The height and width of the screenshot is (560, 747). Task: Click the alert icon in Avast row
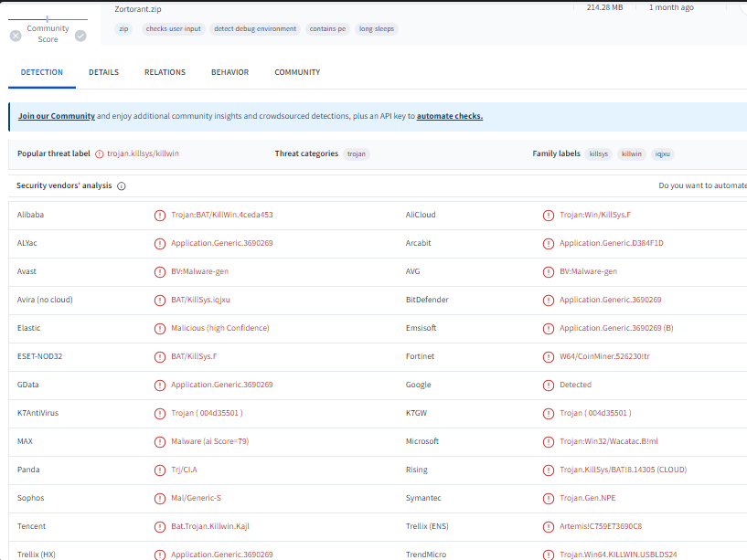pyautogui.click(x=160, y=272)
